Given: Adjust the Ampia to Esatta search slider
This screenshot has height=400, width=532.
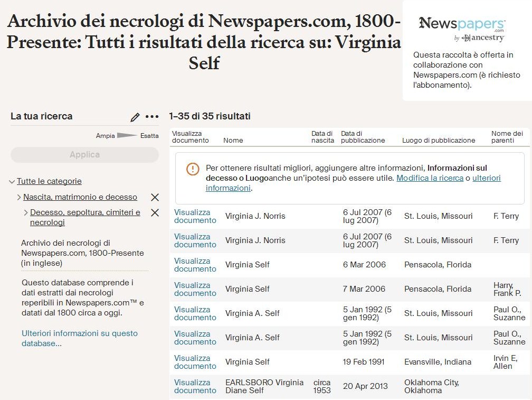Looking at the screenshot, I should [127, 135].
